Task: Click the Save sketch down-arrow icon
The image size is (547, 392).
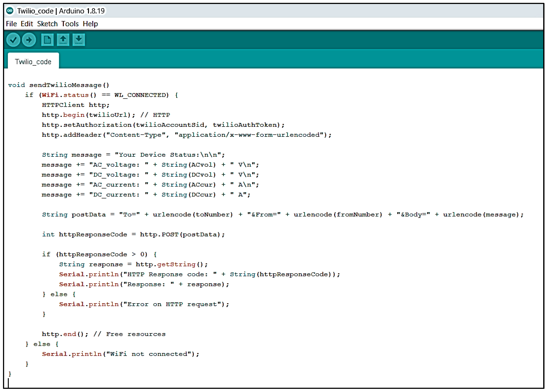Action: [x=79, y=40]
